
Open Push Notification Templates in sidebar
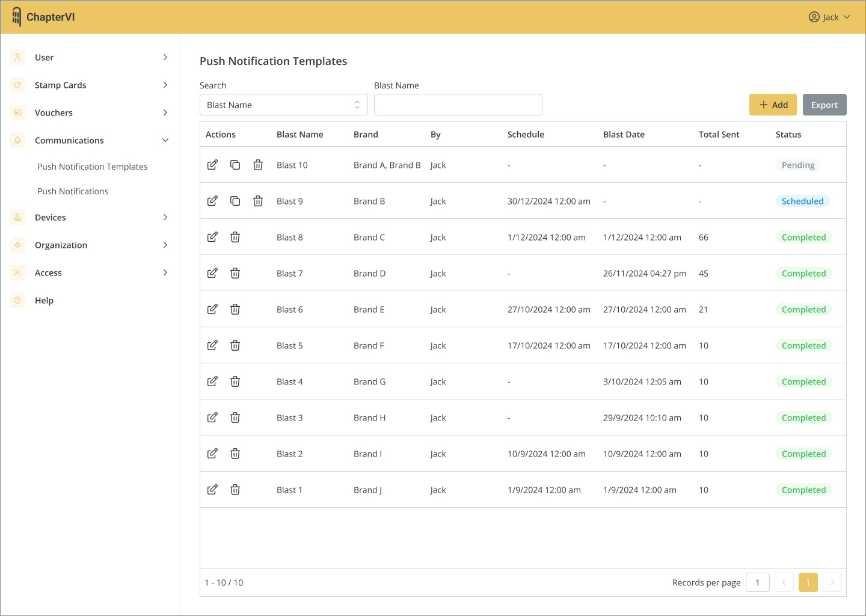(92, 167)
